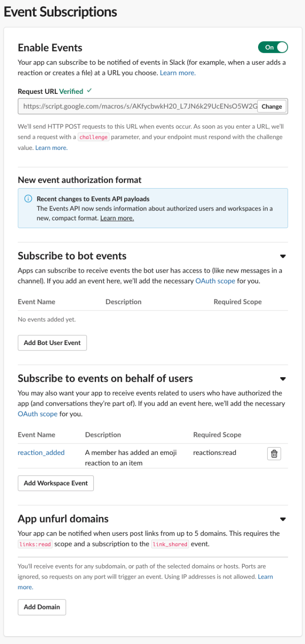Screen dimensions: 305x644
Task: Click the link_shared event code label
Action: (x=170, y=544)
